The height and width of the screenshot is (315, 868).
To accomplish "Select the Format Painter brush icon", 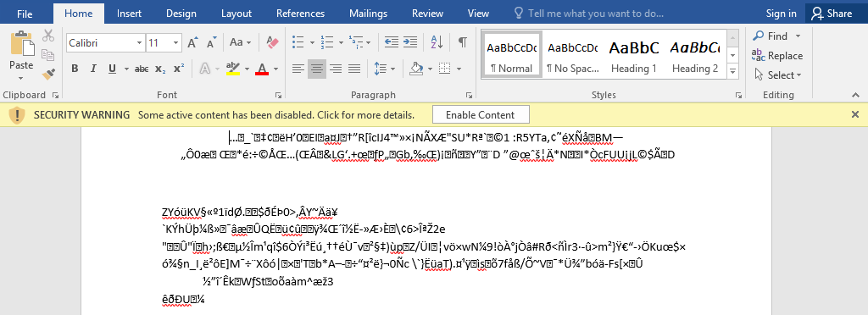I will (48, 73).
